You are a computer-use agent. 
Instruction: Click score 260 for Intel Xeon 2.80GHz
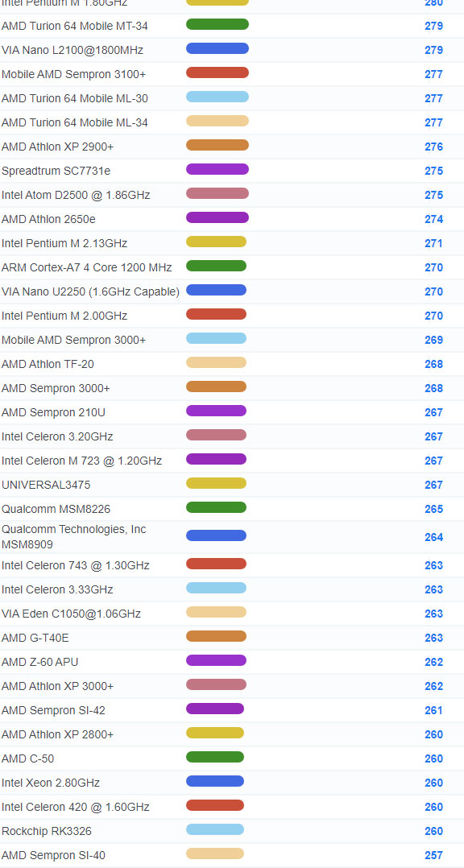434,783
